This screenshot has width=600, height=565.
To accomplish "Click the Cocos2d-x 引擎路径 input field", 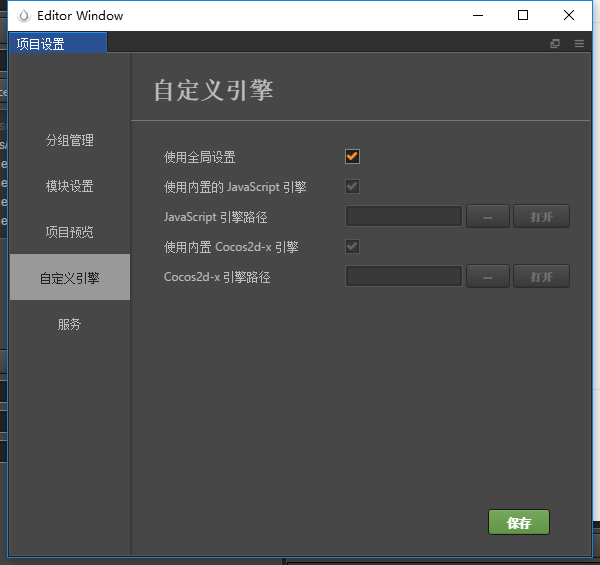I will tap(404, 276).
